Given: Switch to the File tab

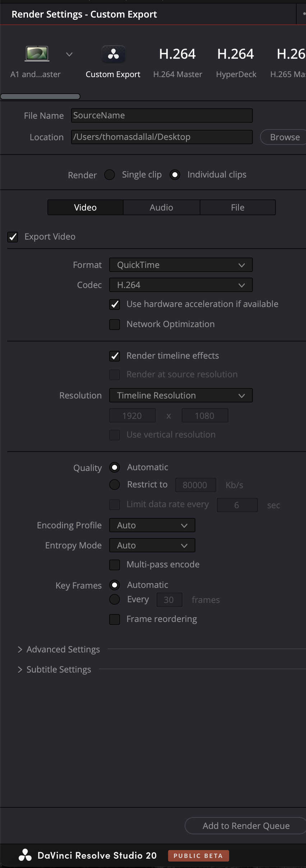Looking at the screenshot, I should (x=237, y=207).
